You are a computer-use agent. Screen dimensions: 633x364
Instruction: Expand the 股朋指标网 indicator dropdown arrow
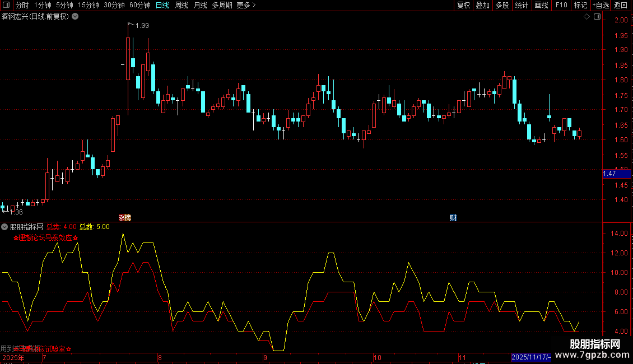(4, 227)
